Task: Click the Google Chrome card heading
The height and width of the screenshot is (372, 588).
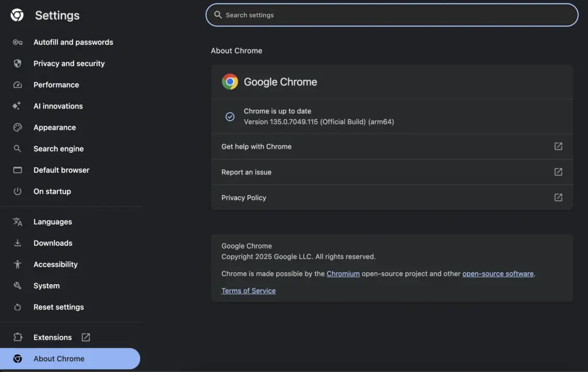Action: [x=280, y=82]
